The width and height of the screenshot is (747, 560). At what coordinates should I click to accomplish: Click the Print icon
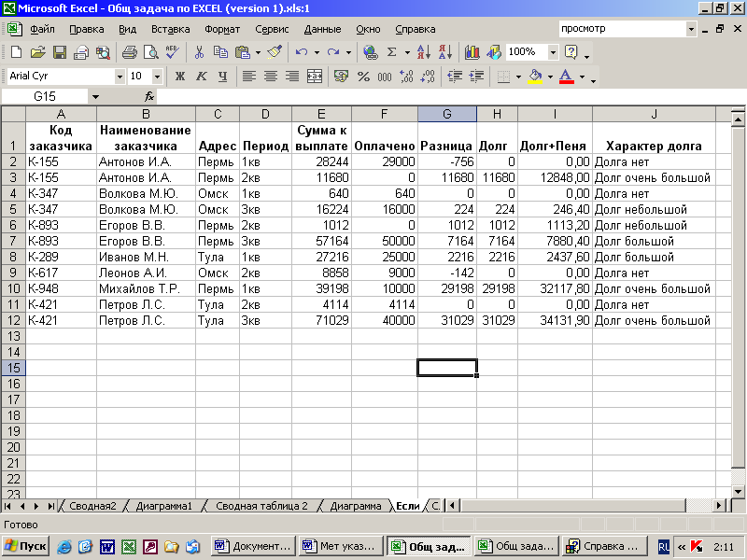tap(129, 52)
